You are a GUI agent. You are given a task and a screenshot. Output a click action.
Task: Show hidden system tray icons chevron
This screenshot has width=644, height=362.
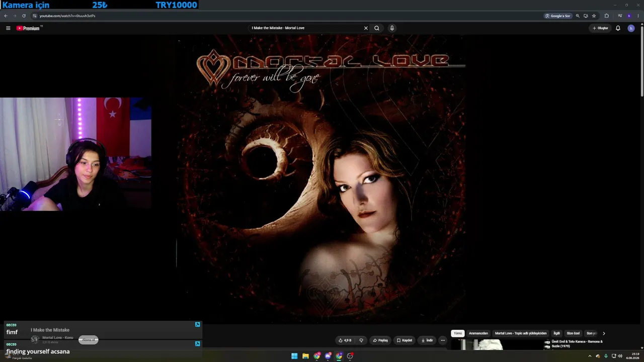590,356
